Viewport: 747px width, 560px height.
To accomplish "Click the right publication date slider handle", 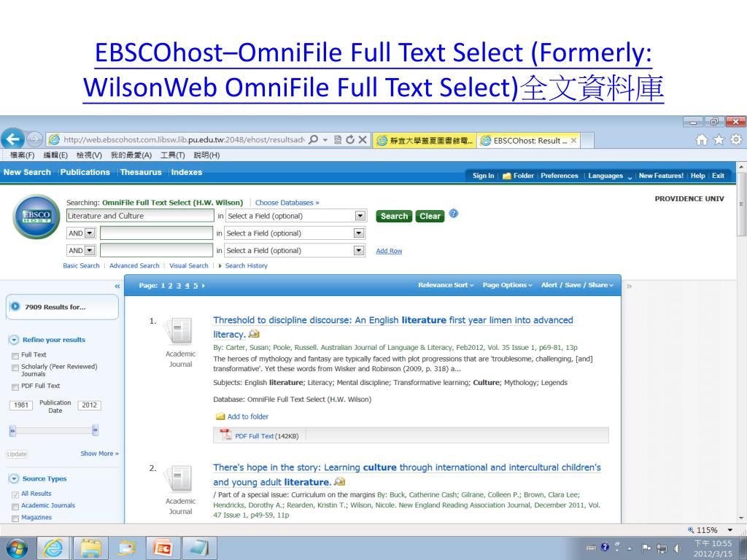I will [96, 430].
